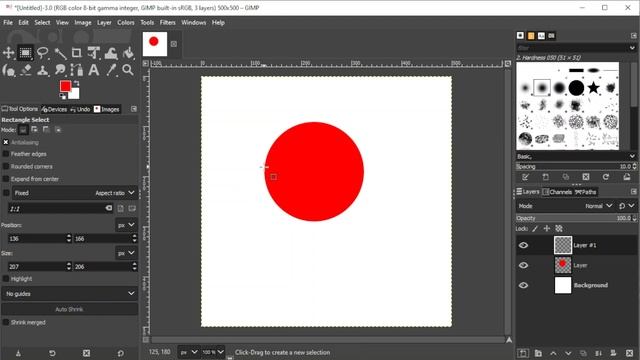The width and height of the screenshot is (640, 360).
Task: Click the white background color swatch
Action: [x=75, y=94]
